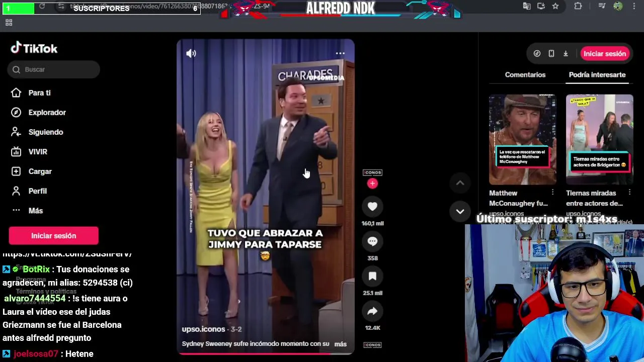Click the 12.4K shares count

click(372, 328)
